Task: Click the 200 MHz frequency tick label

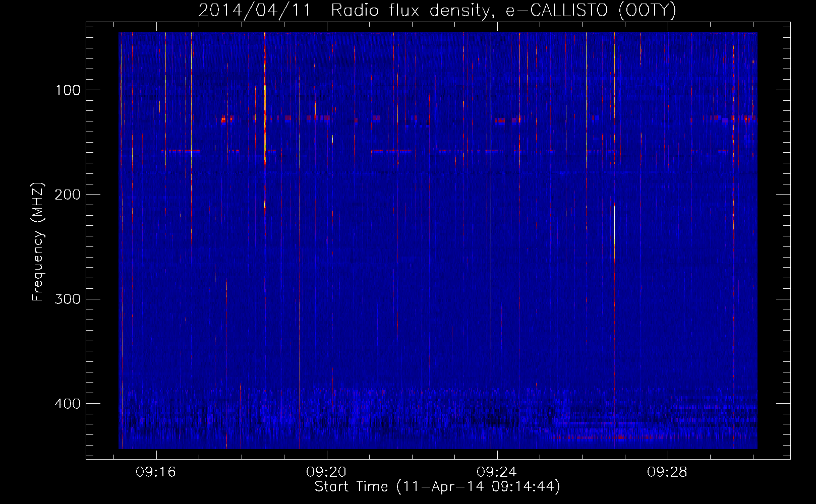Action: coord(68,195)
